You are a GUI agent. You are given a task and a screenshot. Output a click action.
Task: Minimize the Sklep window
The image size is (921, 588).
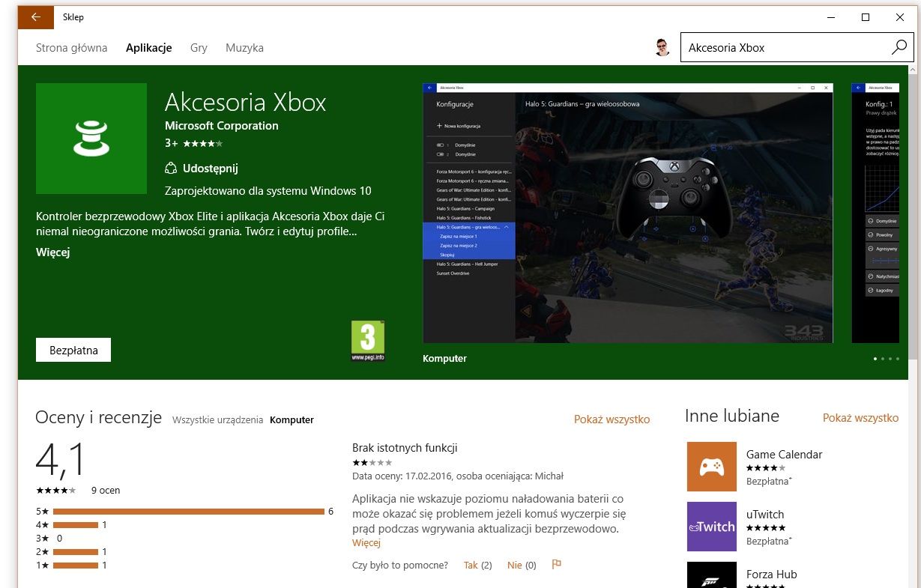(830, 17)
